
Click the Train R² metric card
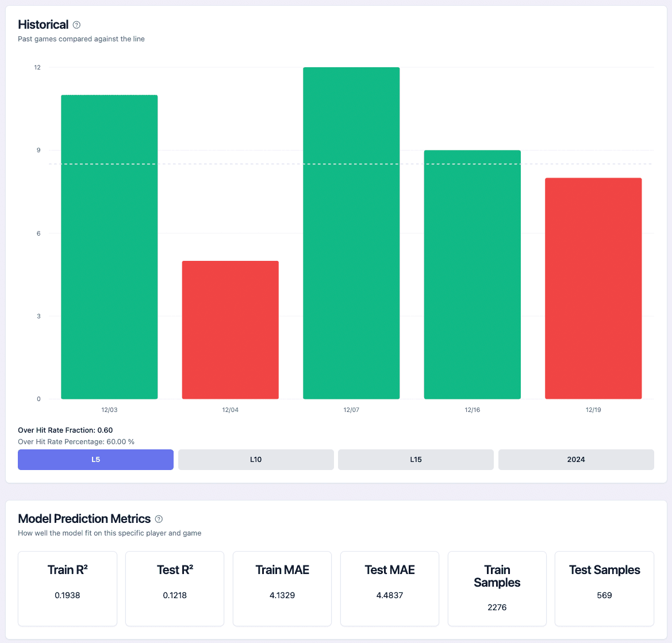[x=67, y=588]
